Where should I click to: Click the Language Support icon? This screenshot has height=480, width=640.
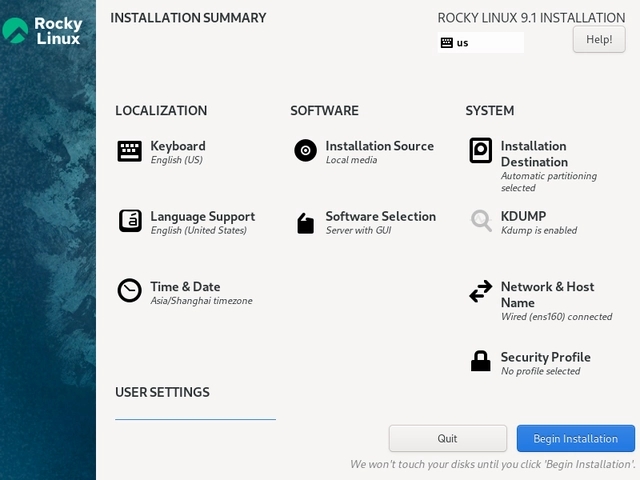pos(130,221)
